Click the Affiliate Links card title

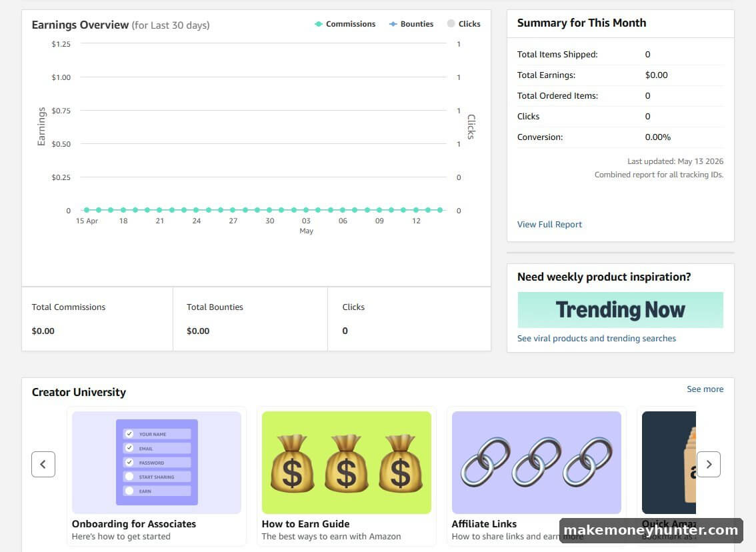coord(484,524)
